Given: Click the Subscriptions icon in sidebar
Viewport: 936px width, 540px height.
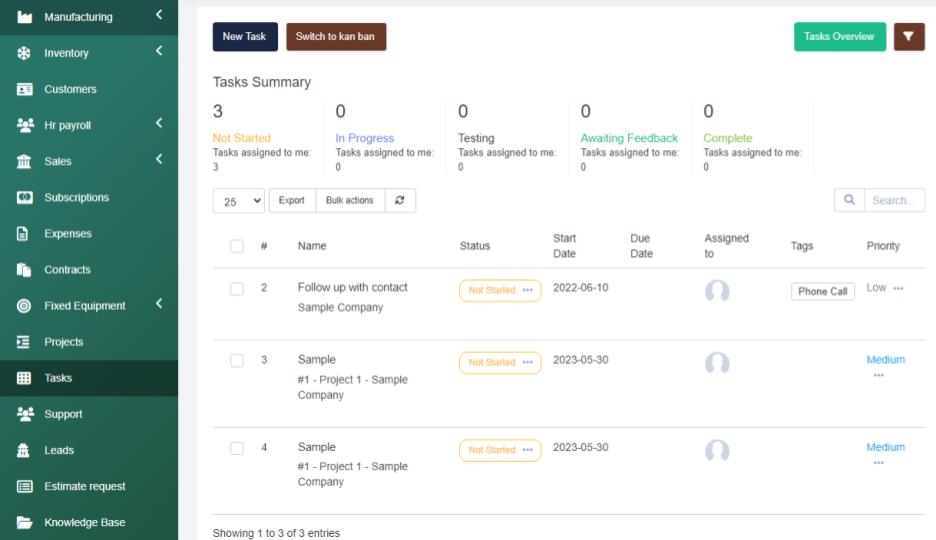Looking at the screenshot, I should pos(24,198).
